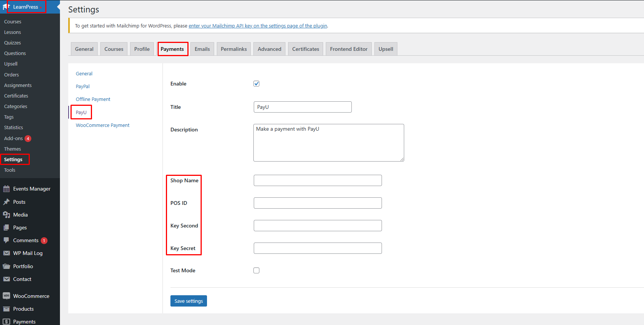Open Questions in LearnPress menu
Viewport: 644px width, 325px height.
point(15,53)
